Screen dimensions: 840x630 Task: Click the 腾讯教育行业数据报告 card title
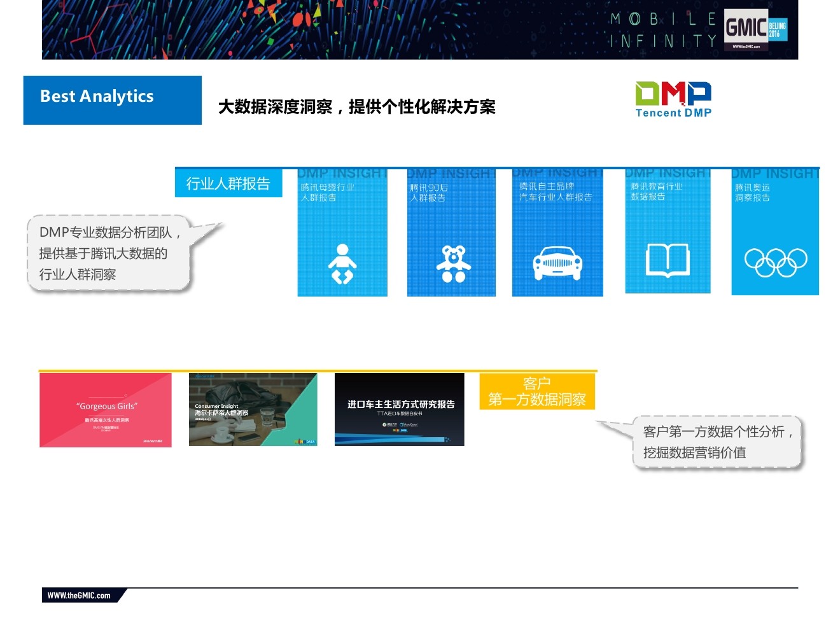[657, 192]
